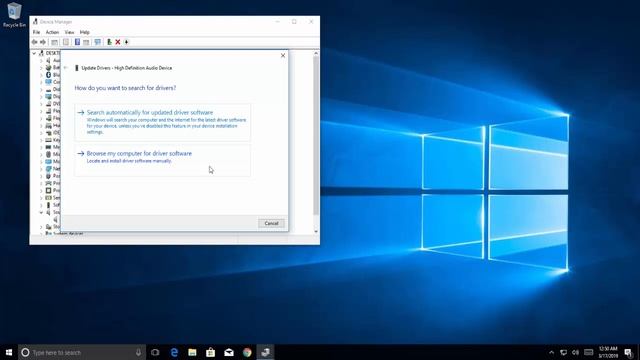The image size is (640, 360).
Task: Open Windows Start menu
Action: point(9,352)
